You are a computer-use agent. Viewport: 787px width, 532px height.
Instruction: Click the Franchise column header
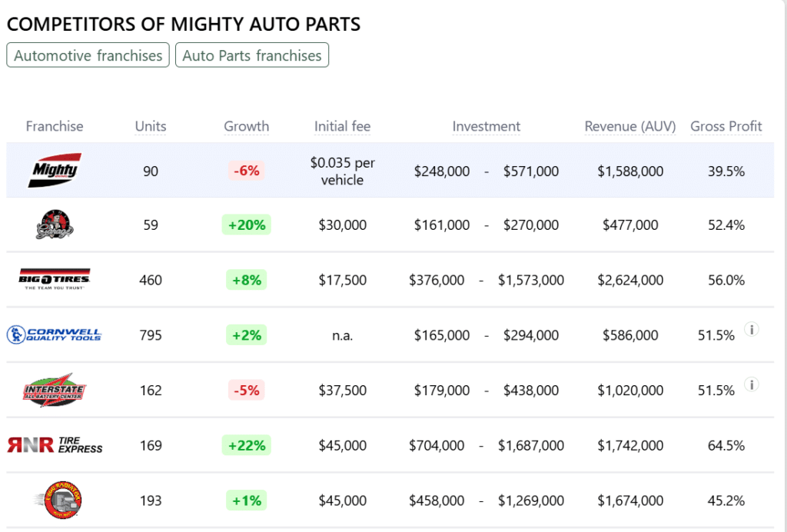tap(55, 127)
